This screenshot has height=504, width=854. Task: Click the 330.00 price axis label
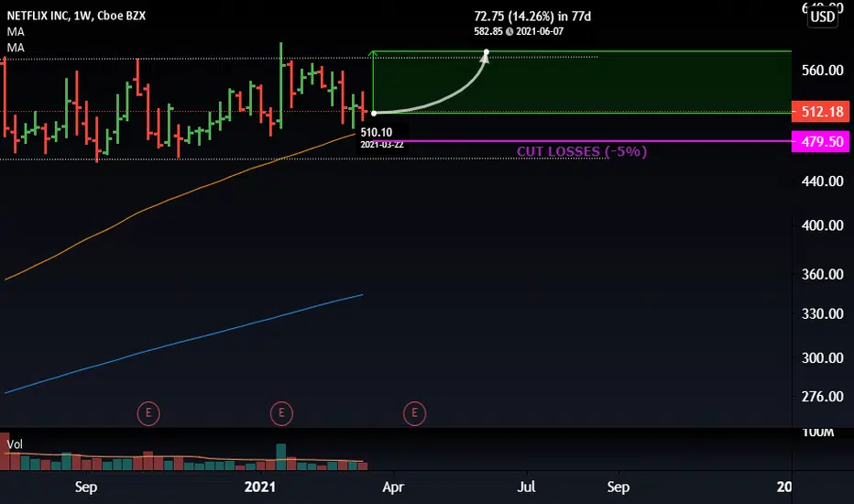point(823,314)
